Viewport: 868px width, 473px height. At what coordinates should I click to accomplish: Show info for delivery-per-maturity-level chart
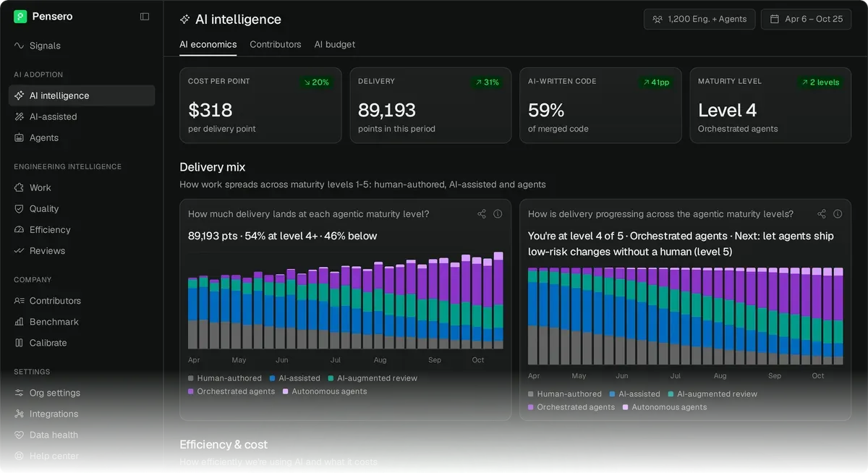(x=498, y=214)
